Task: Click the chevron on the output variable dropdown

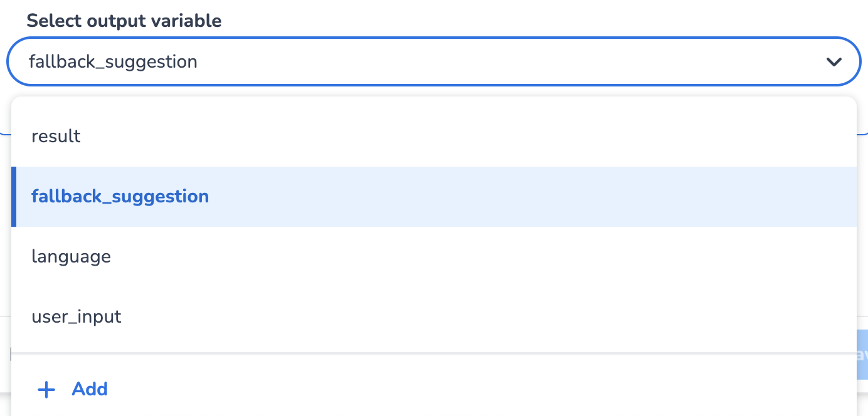Action: [834, 61]
